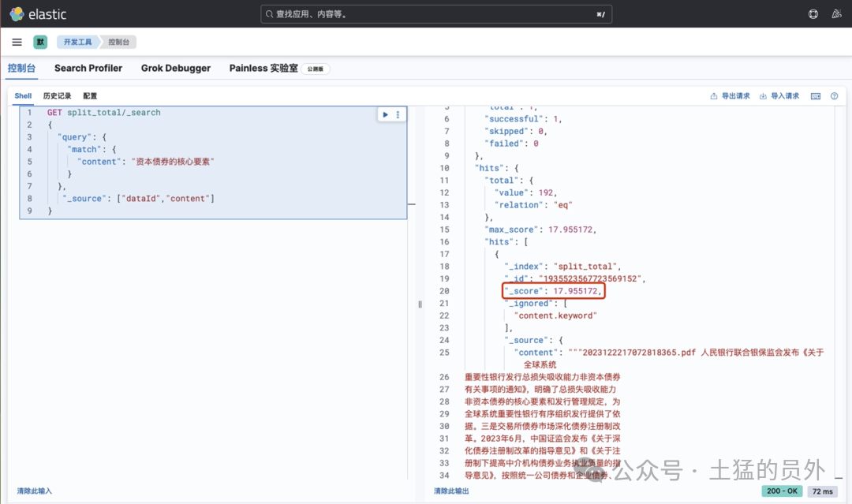Click the "failed": 0 line
The height and width of the screenshot is (504, 852).
[x=511, y=144]
